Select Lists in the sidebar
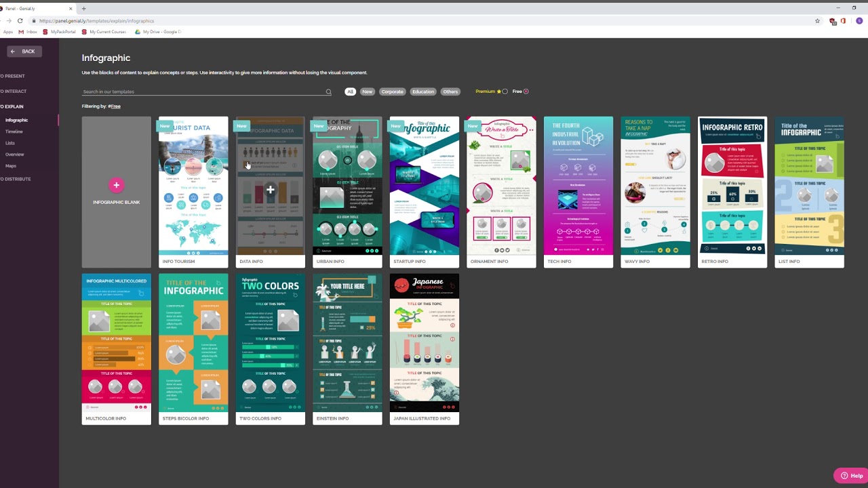Screen dimensions: 868x488 [x=10, y=143]
